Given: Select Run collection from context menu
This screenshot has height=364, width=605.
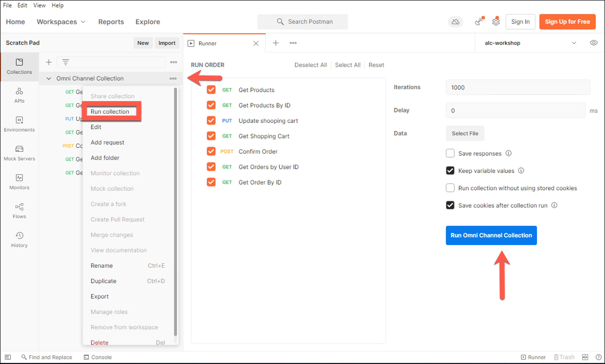Looking at the screenshot, I should click(x=110, y=112).
